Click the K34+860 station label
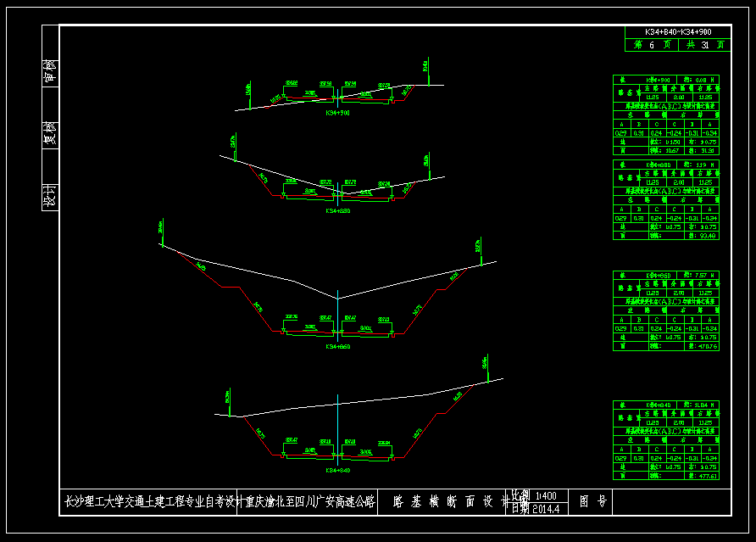The width and height of the screenshot is (756, 542). [x=338, y=346]
